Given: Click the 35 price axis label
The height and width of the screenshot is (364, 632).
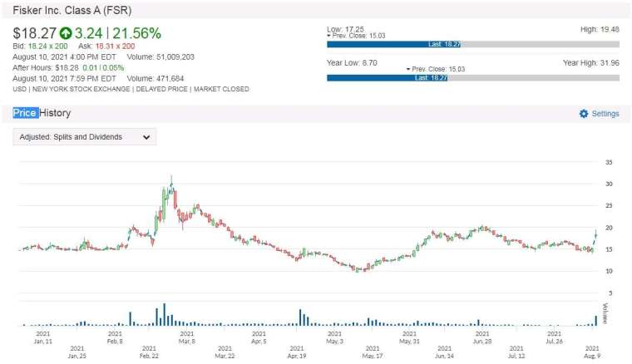Looking at the screenshot, I should 609,162.
